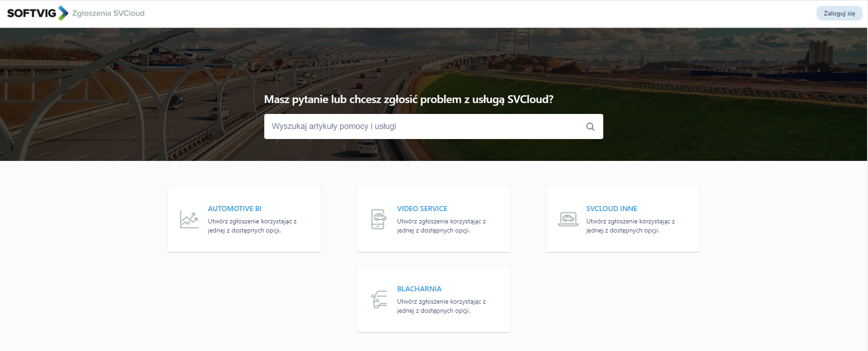Viewport: 868px width, 351px height.
Task: Open the SVCLOUD INNE category title
Action: click(611, 209)
